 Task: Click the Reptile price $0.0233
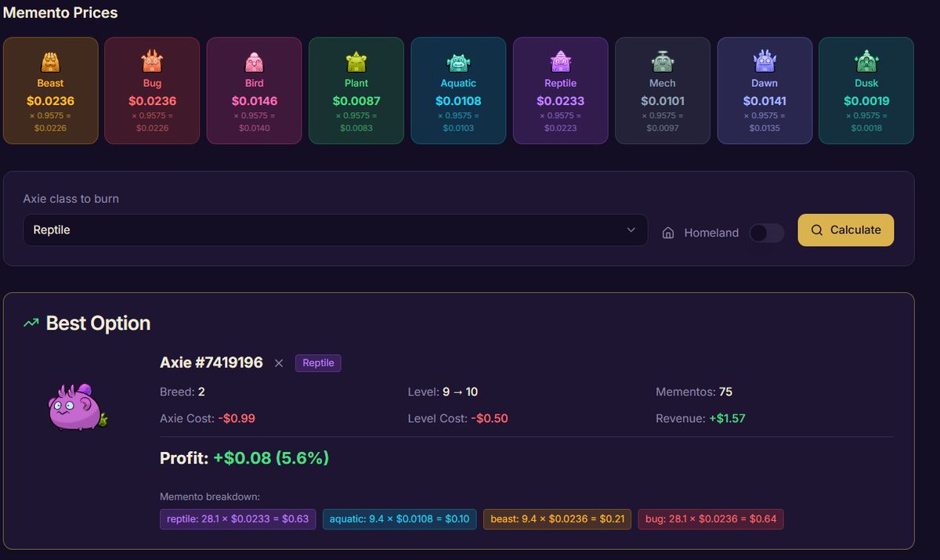[560, 100]
